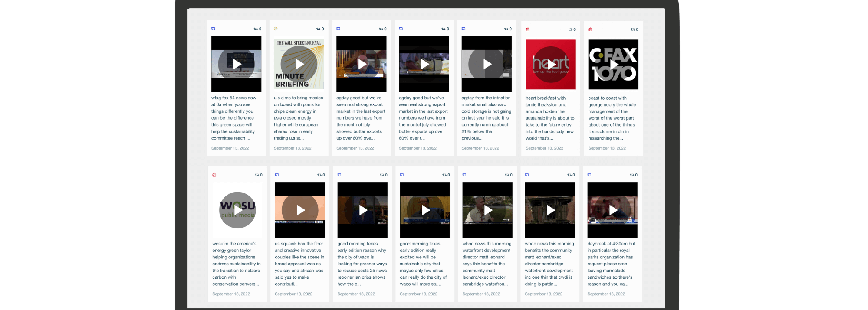Play the Heart breakfast radio clip

[x=550, y=65]
